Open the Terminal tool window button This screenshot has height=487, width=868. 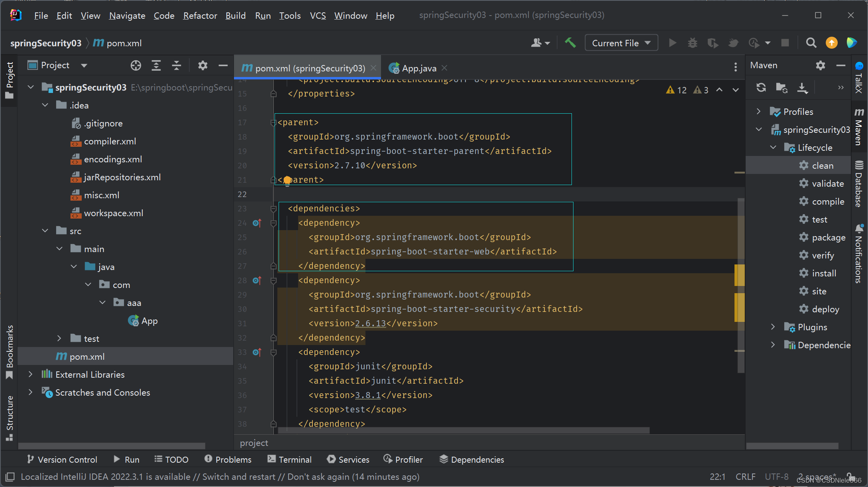(290, 459)
